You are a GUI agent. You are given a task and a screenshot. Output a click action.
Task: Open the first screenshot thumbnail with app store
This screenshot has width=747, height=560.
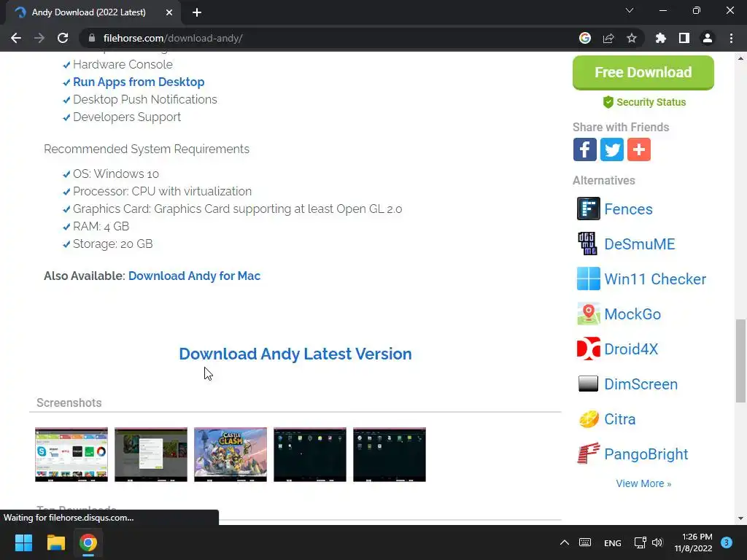click(71, 454)
